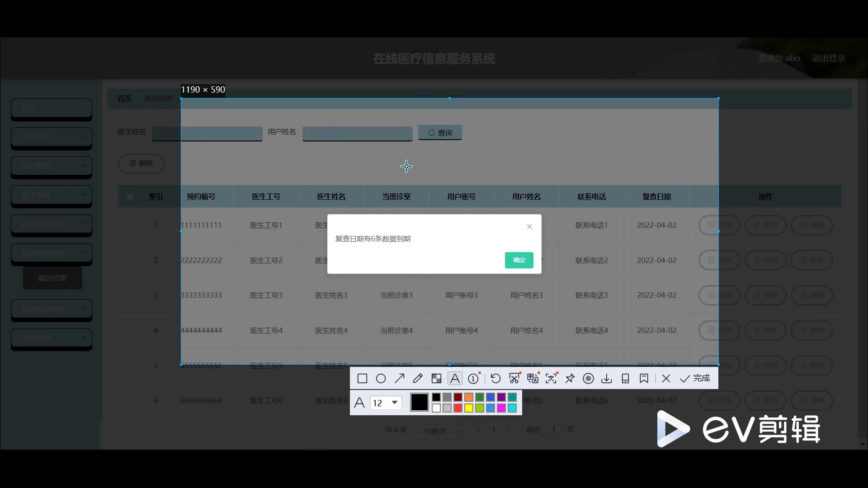Click the pin screenshot icon

pos(569,378)
